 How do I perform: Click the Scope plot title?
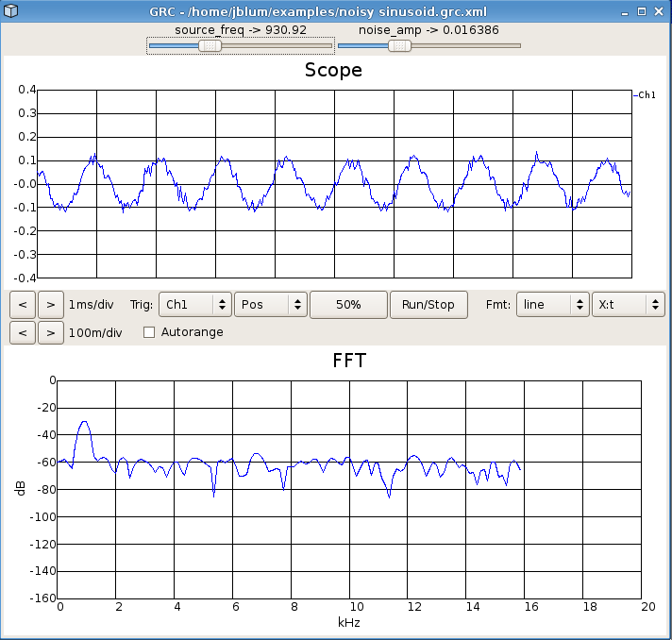click(333, 70)
